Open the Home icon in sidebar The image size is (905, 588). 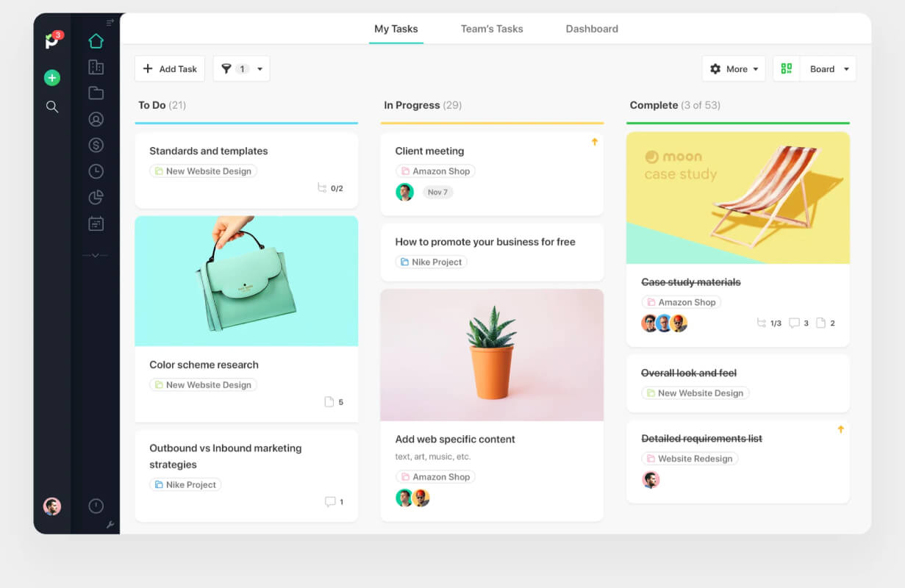coord(96,41)
